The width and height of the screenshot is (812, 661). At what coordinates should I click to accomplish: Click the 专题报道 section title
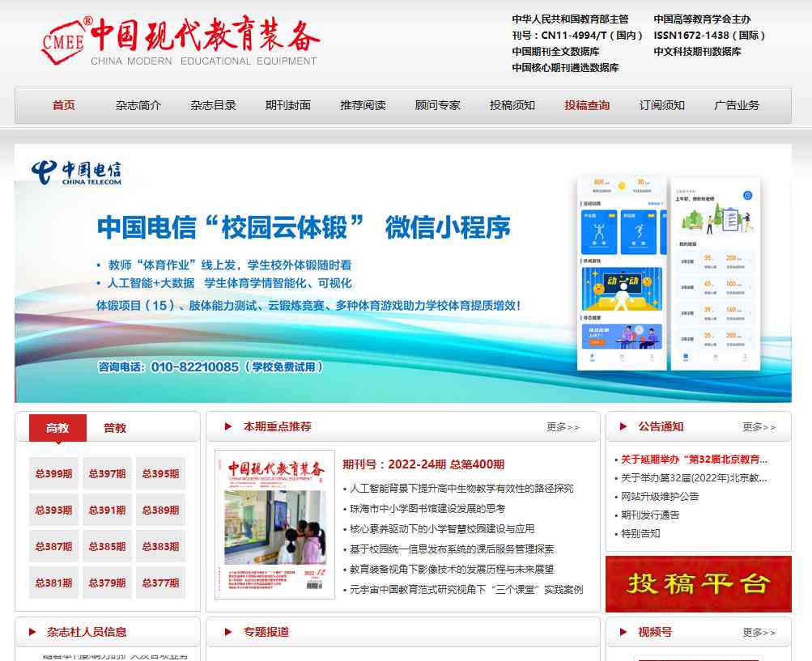point(266,632)
